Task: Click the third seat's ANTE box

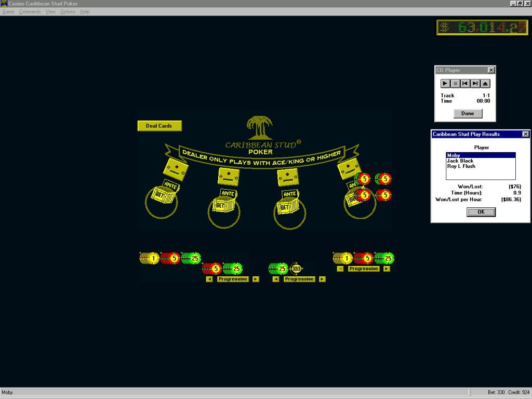Action: 289,194
